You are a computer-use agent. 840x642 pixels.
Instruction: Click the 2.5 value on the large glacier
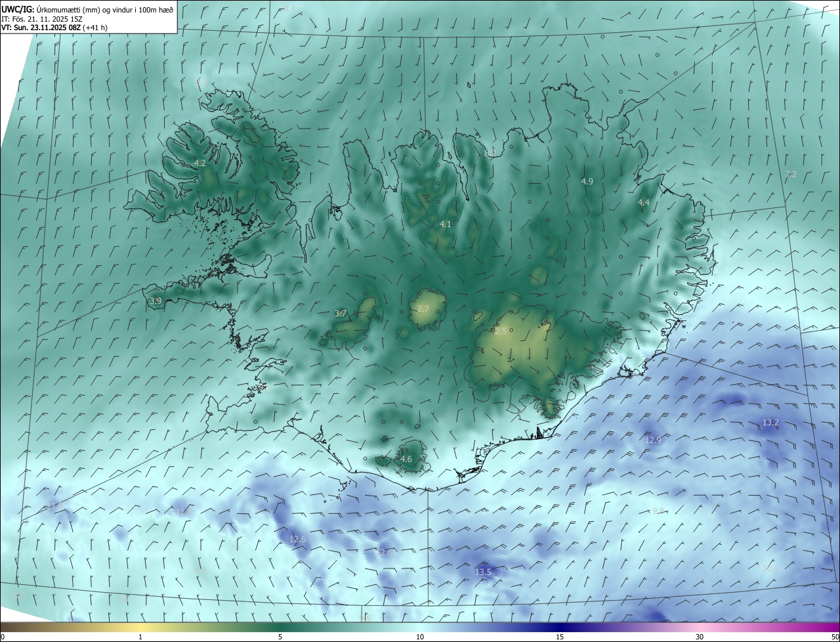[500, 332]
